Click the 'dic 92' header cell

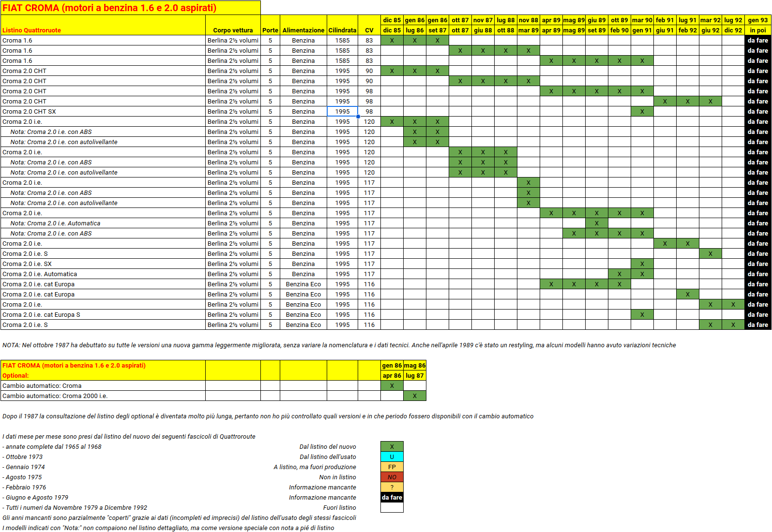[733, 30]
